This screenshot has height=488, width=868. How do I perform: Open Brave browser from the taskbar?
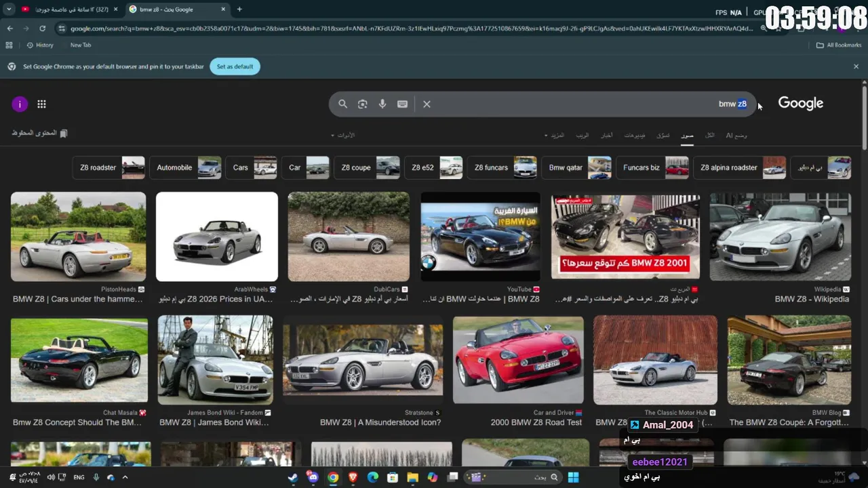pos(353,477)
